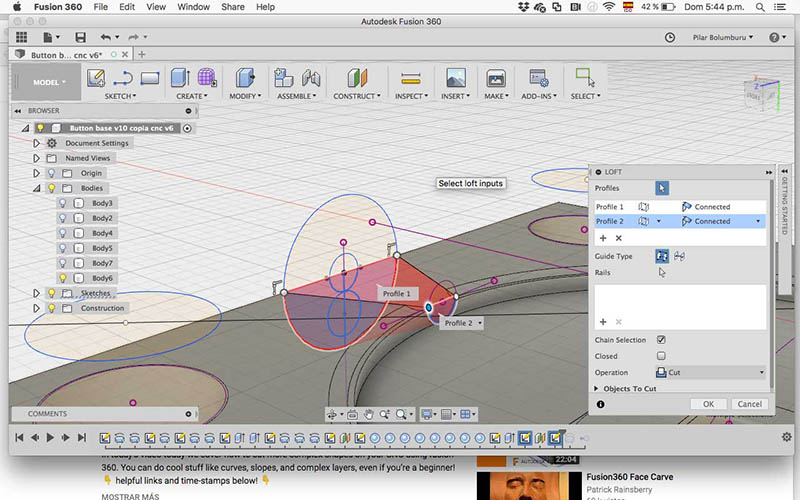Viewport: 800px width, 500px height.
Task: Open the Share menu
Action: point(233,7)
